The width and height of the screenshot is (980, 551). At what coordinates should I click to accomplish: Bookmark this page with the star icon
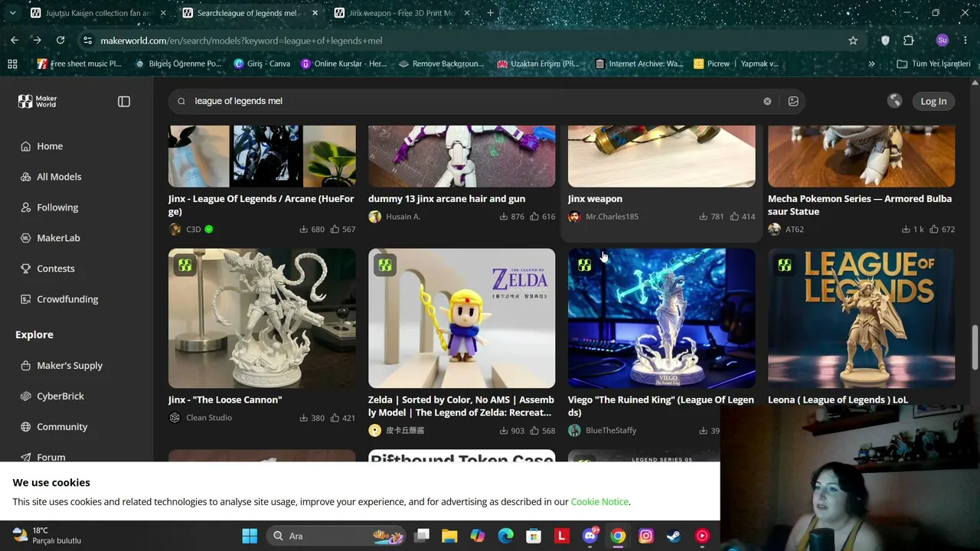click(853, 41)
